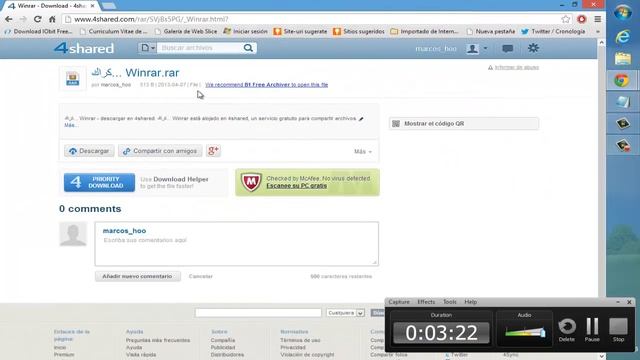
Task: Open Preguntas más frecuentes footer link
Action: pyautogui.click(x=158, y=340)
